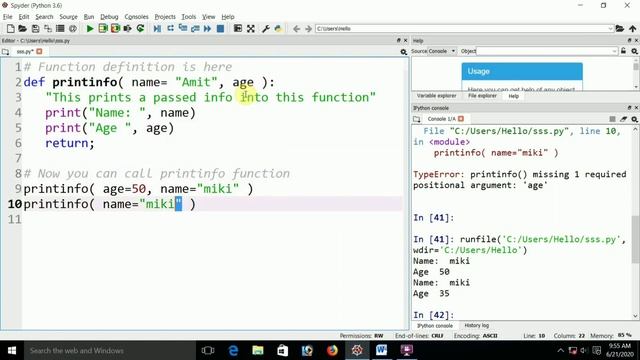Click the debug Continue execution icon
Viewport: 640px width, 360px height.
tap(208, 29)
